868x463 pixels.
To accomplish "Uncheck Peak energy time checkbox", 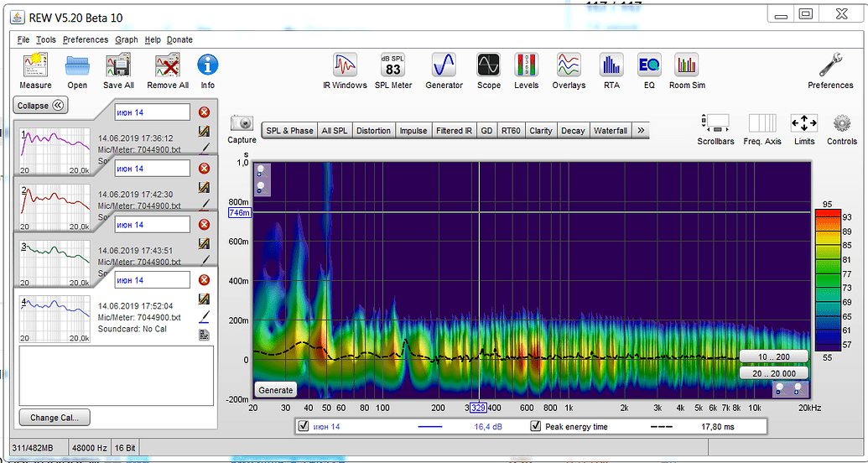I will [536, 427].
